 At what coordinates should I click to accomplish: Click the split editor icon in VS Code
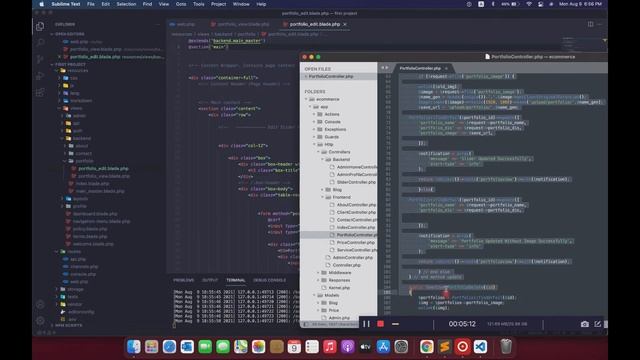click(590, 24)
